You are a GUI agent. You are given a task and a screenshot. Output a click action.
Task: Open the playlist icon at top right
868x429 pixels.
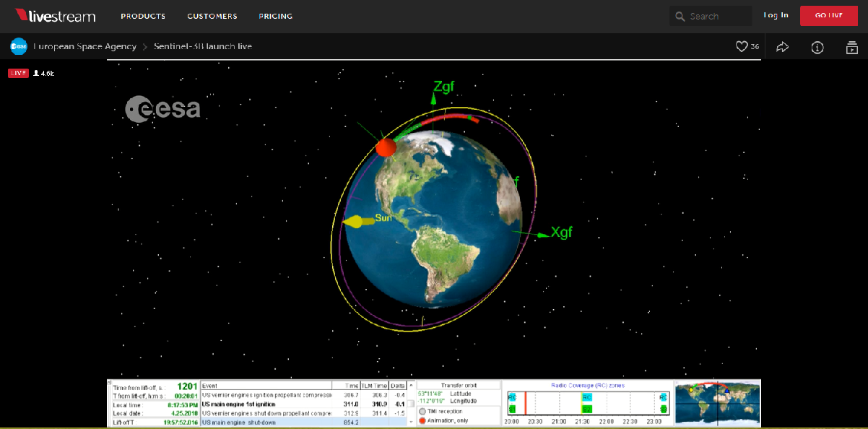852,47
